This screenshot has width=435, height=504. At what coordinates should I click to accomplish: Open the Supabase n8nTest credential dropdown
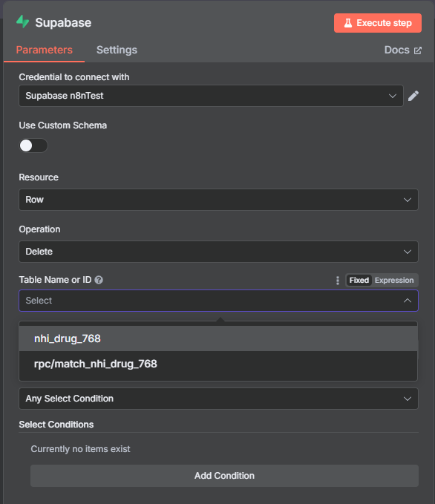[211, 96]
